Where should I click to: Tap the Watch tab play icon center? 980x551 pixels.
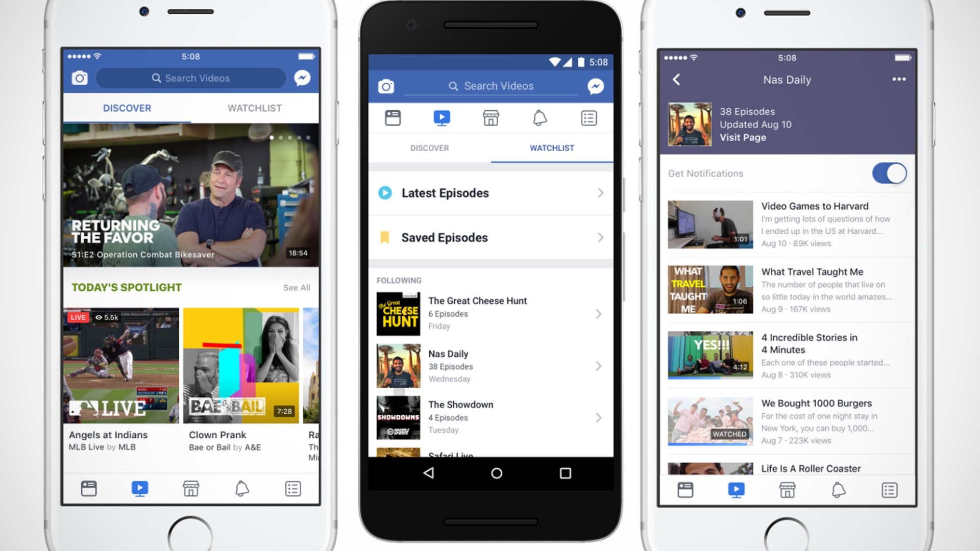[x=442, y=118]
